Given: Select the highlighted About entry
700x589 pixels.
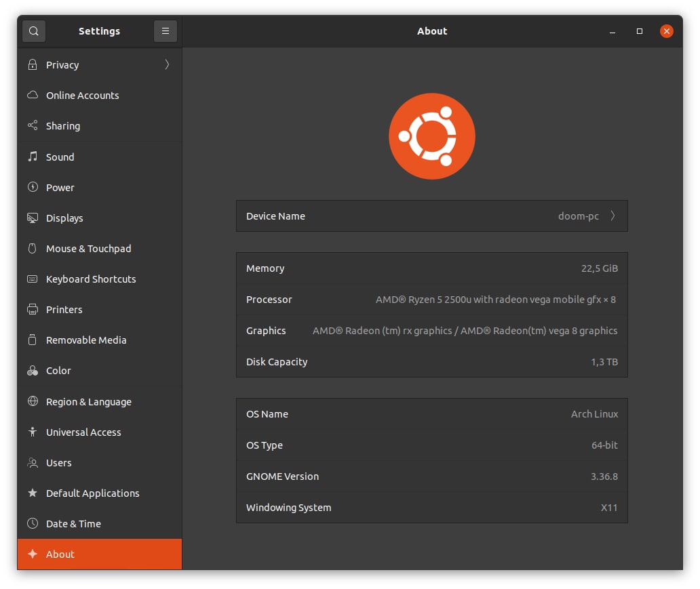Looking at the screenshot, I should (100, 554).
